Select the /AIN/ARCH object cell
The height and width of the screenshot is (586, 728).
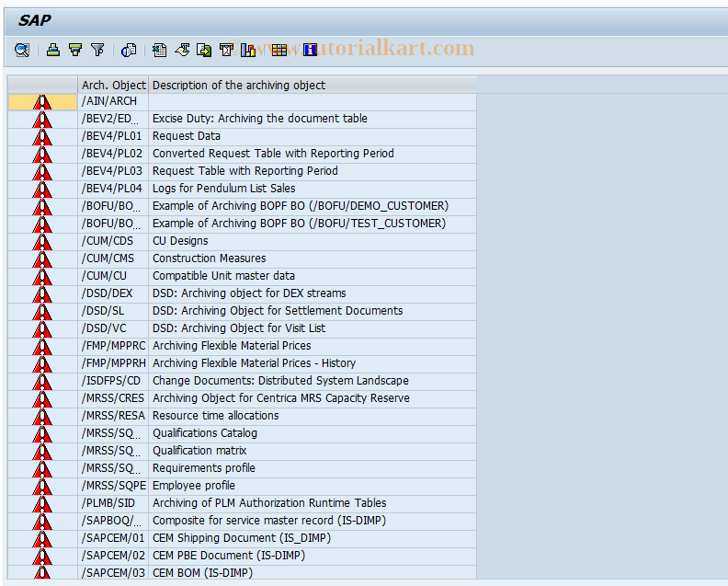click(113, 101)
